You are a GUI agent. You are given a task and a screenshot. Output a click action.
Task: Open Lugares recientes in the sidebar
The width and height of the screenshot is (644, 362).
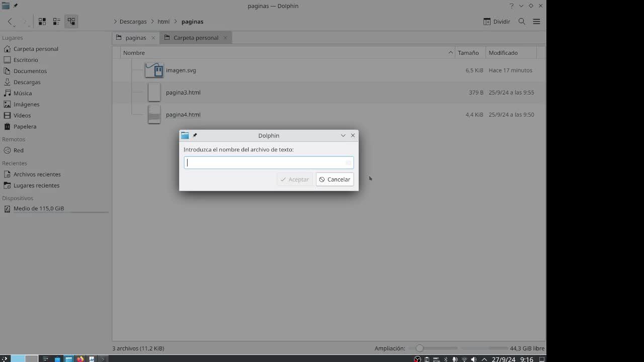coord(36,185)
